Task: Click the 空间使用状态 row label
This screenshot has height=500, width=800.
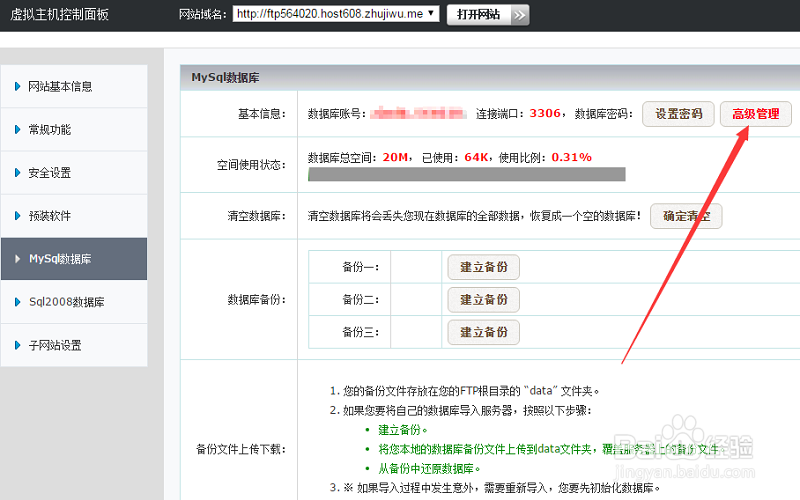Action: click(252, 165)
